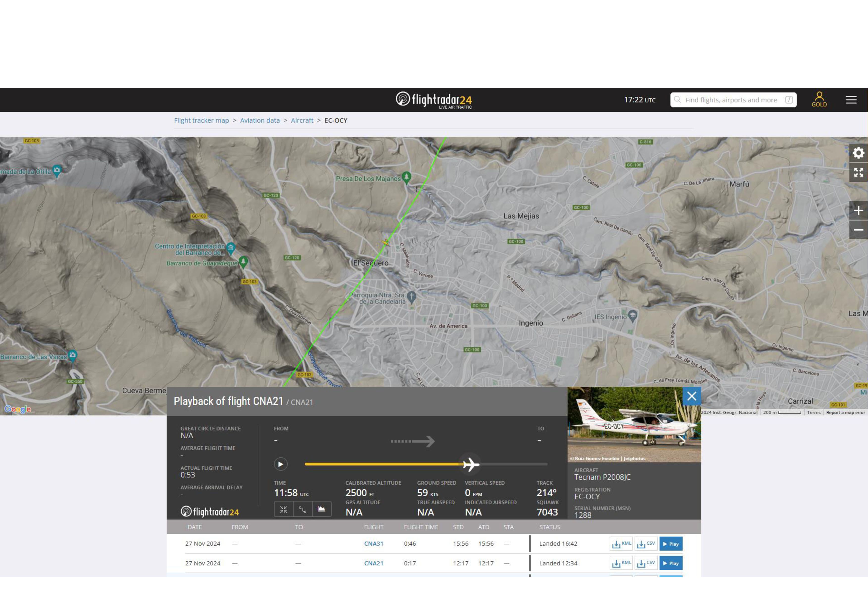Screen dimensions: 868x614
Task: Toggle the flight route path icon
Action: [x=303, y=509]
